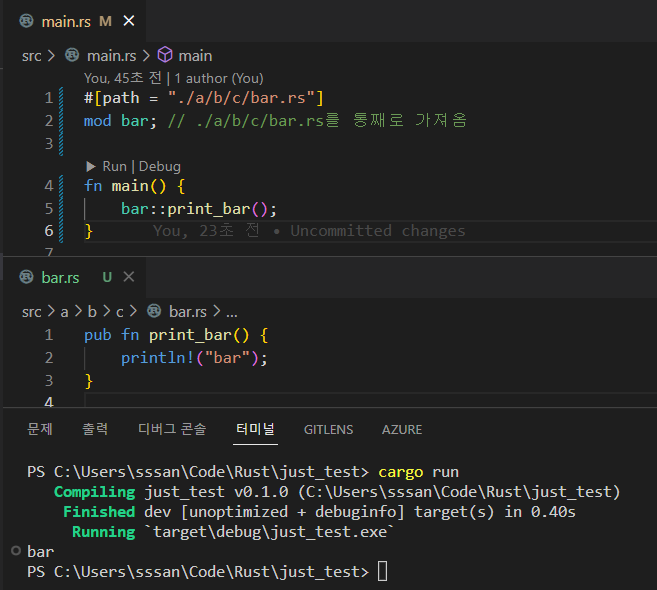Viewport: 657px width, 590px height.
Task: Open the 'a' folder breadcrumb dropdown
Action: (64, 312)
